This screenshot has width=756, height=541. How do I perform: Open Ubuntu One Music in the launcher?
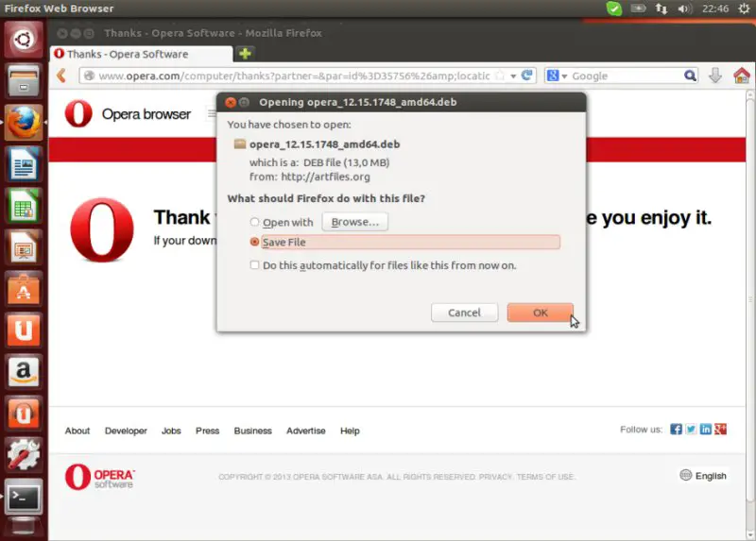pyautogui.click(x=23, y=414)
